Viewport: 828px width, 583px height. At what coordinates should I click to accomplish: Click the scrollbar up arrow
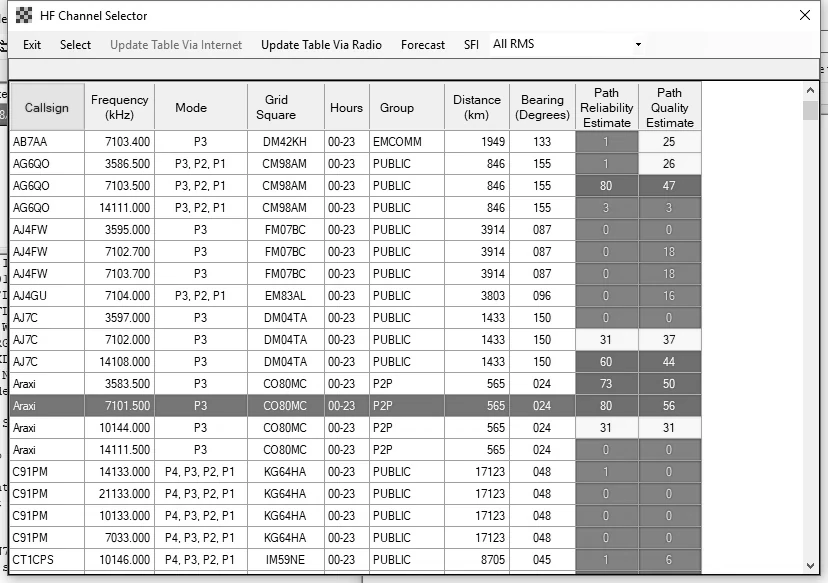click(x=811, y=90)
